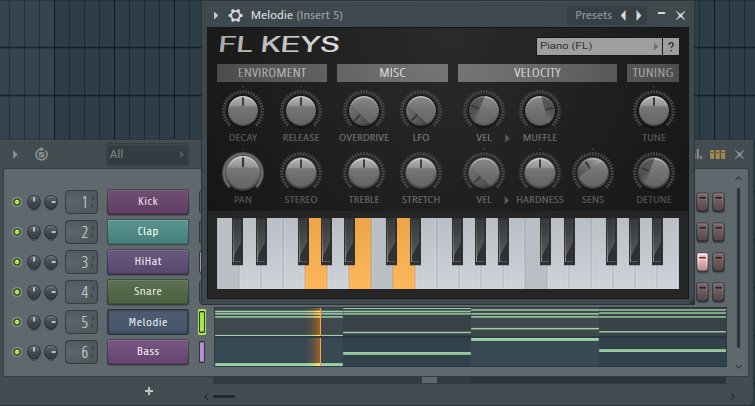
Task: Select the HiHat channel button
Action: click(x=148, y=262)
